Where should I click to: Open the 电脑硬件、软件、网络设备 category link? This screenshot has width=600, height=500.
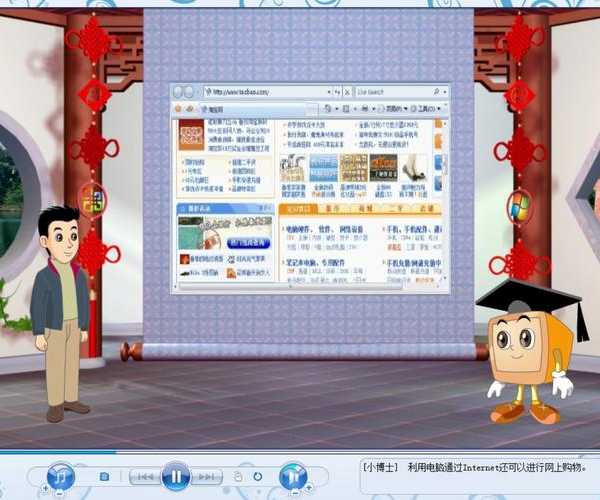pos(324,230)
